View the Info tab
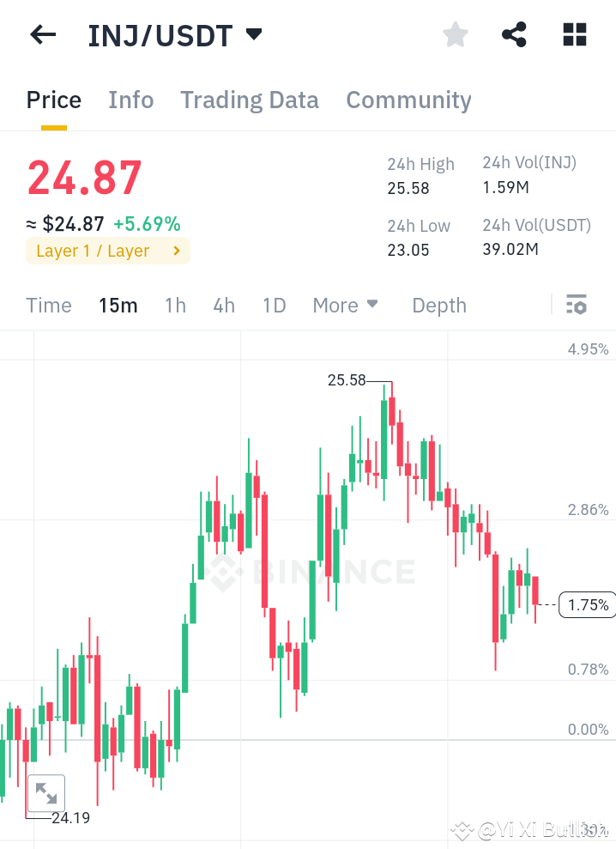The image size is (616, 849). (x=130, y=100)
